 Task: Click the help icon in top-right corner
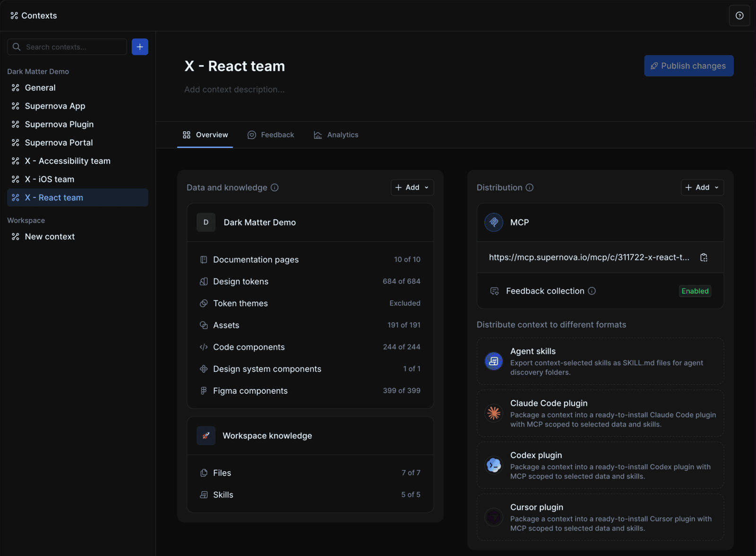coord(739,16)
